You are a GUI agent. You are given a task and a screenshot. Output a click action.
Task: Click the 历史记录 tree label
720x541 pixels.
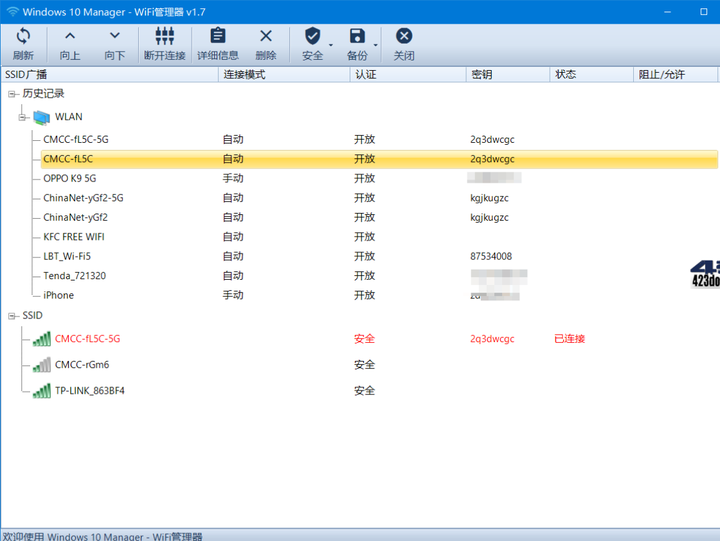(44, 94)
